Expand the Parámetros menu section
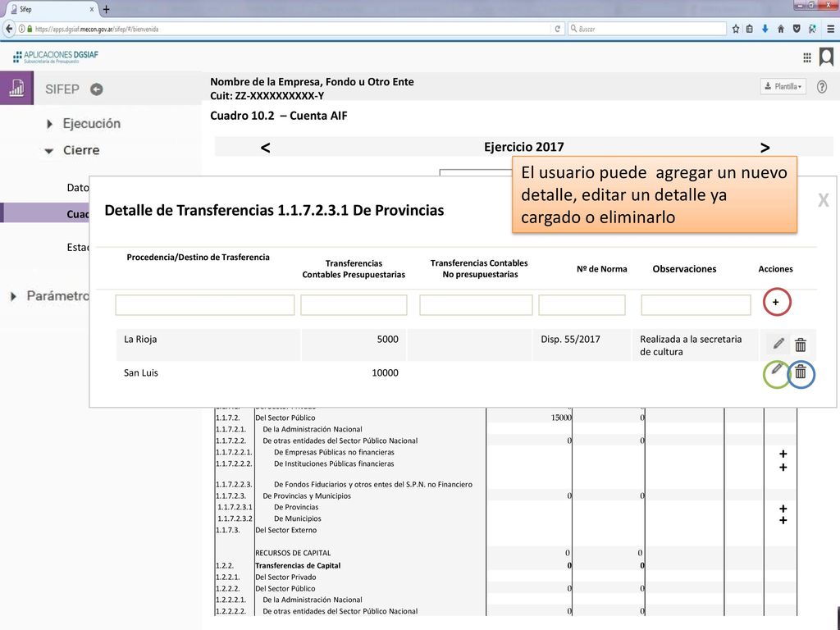 [58, 295]
